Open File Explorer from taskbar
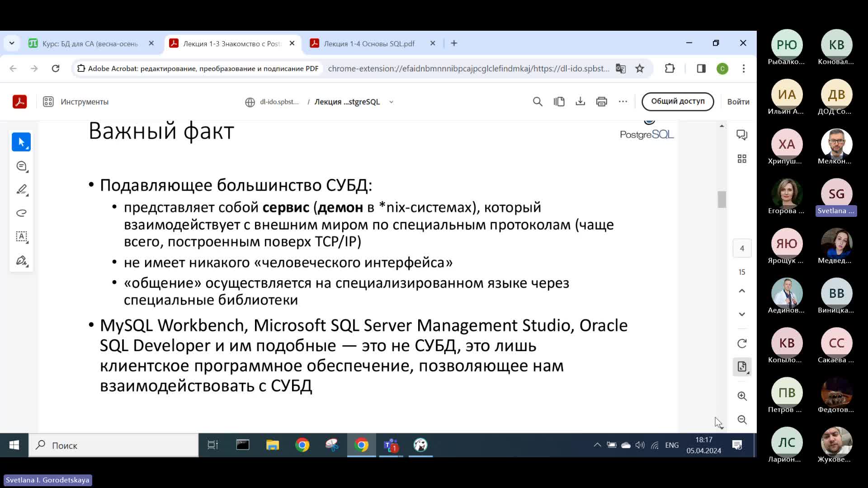The image size is (868, 488). [273, 446]
